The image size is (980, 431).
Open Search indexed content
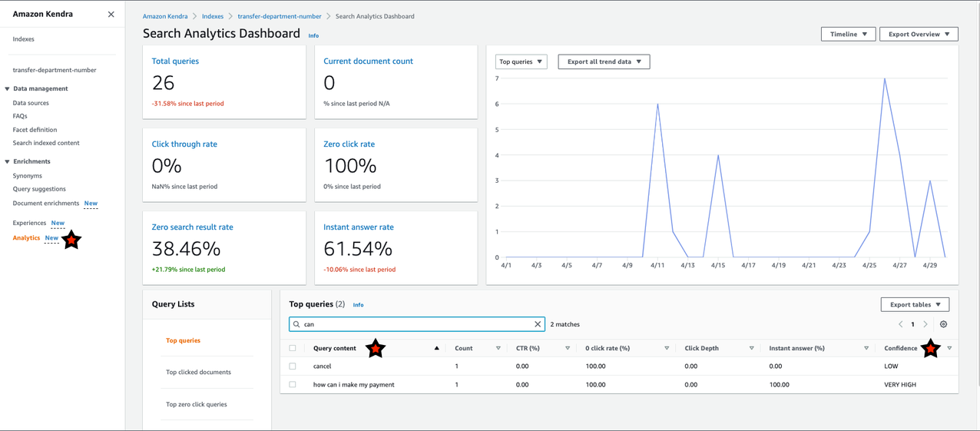click(x=46, y=143)
